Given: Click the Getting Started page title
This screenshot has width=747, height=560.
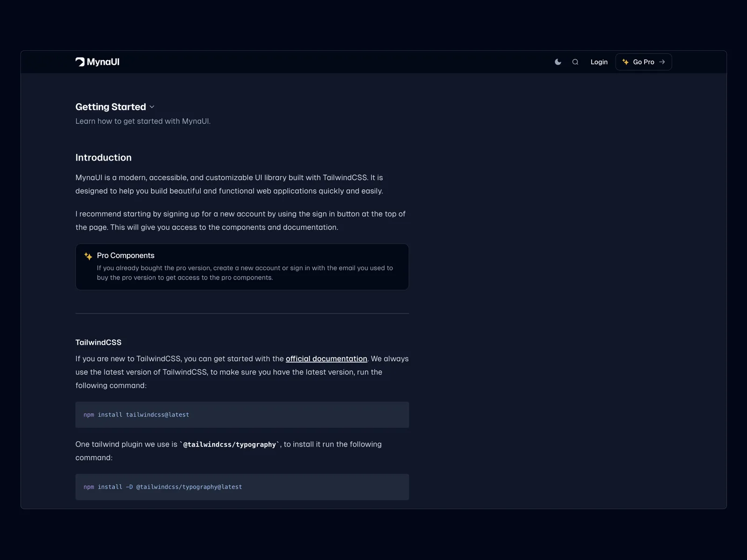Looking at the screenshot, I should 111,107.
